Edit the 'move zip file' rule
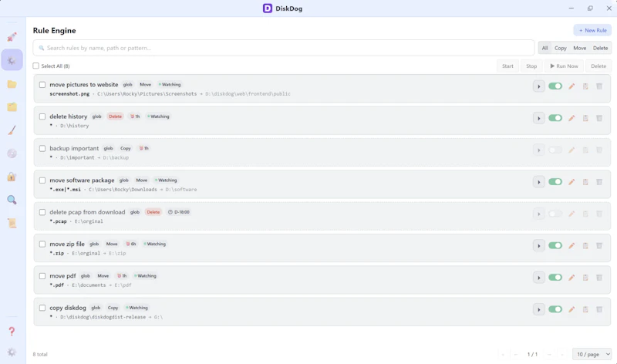The height and width of the screenshot is (364, 617). 571,245
